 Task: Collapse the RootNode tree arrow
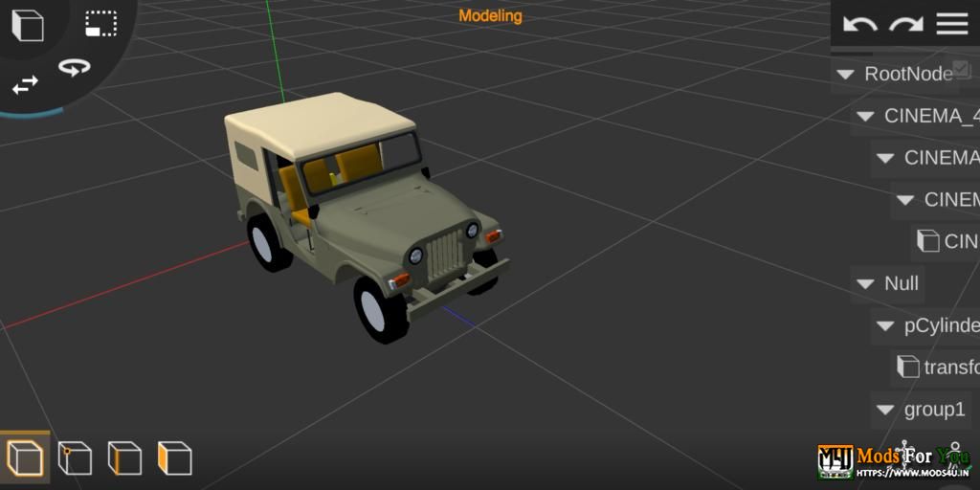[846, 75]
